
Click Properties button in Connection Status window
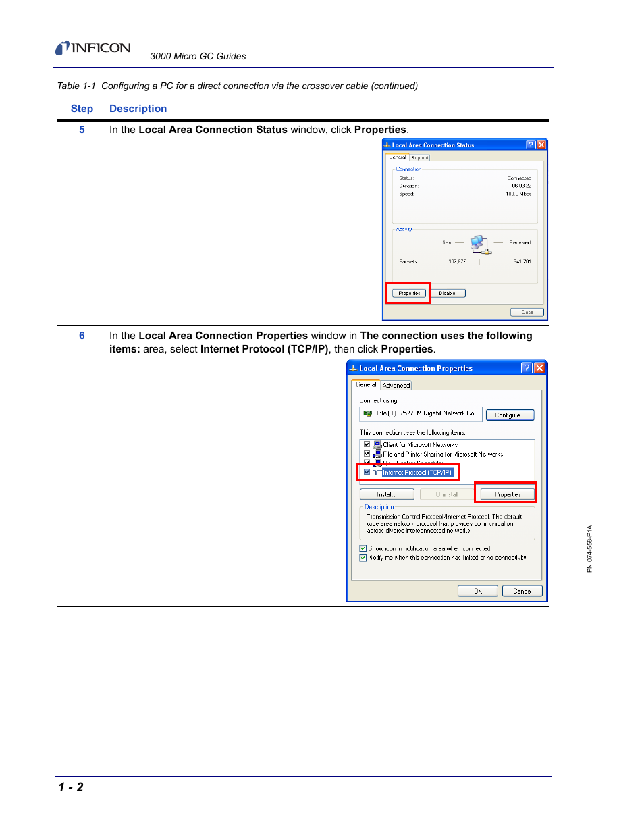409,293
